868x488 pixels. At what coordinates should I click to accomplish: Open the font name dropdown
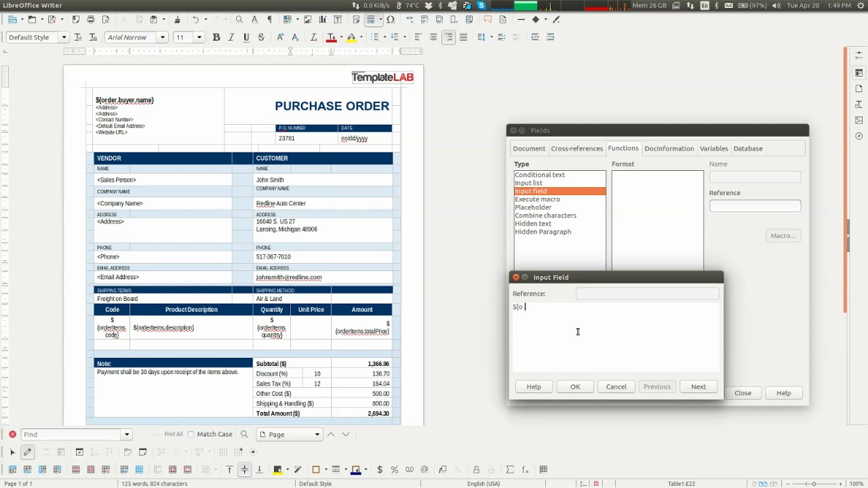coord(162,37)
